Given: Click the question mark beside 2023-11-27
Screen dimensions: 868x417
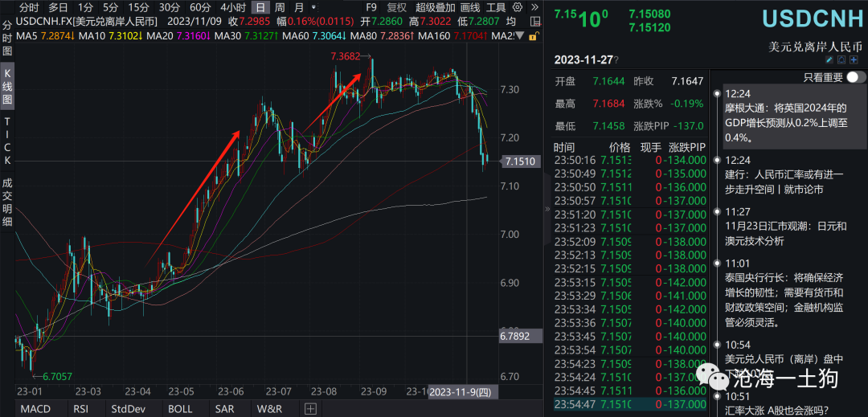Looking at the screenshot, I should coord(616,59).
